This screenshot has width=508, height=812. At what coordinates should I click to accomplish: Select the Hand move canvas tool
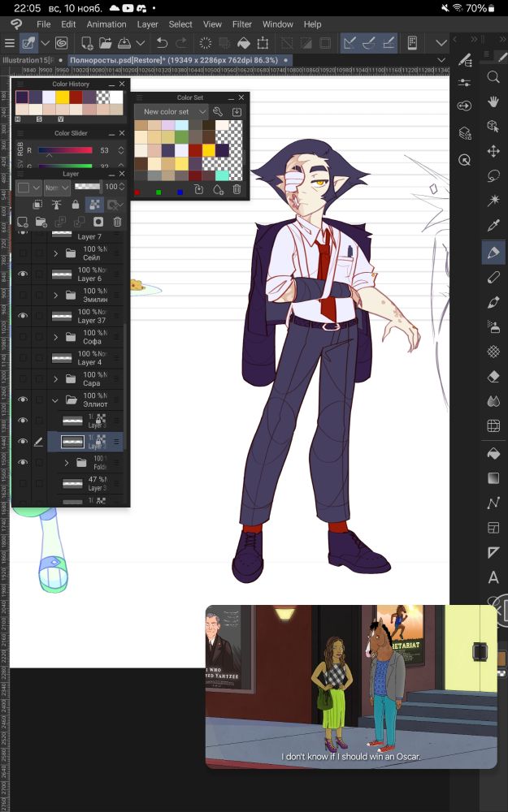tap(493, 101)
